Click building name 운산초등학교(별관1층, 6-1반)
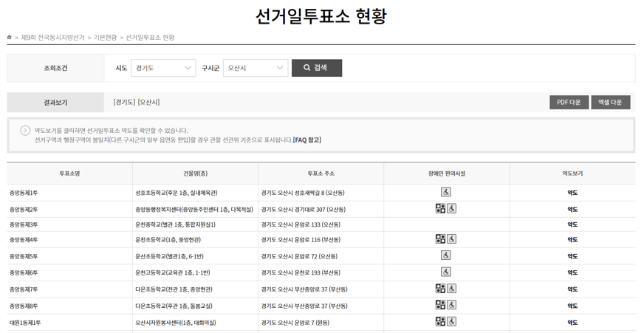Viewport: 644px width, 333px height. [x=170, y=256]
